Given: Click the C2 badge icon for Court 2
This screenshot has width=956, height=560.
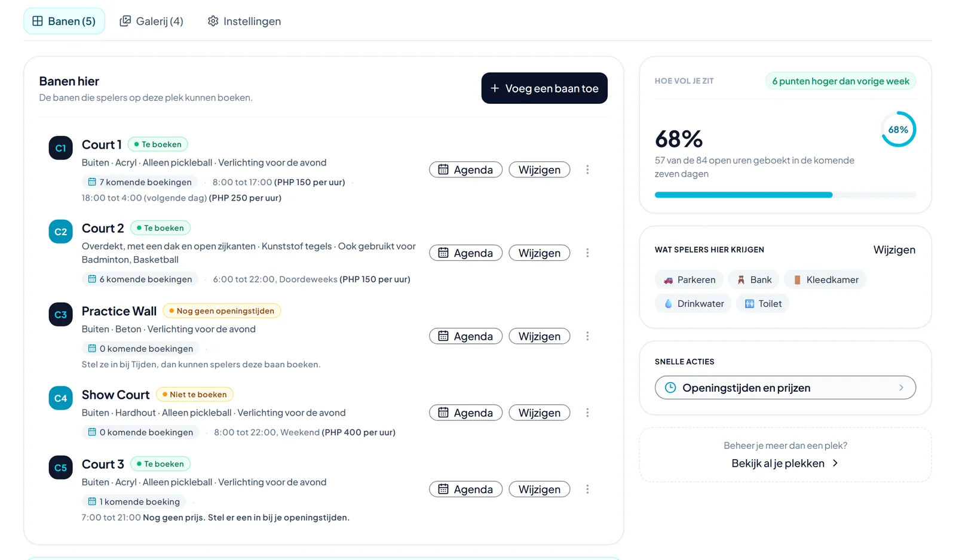Looking at the screenshot, I should 60,232.
